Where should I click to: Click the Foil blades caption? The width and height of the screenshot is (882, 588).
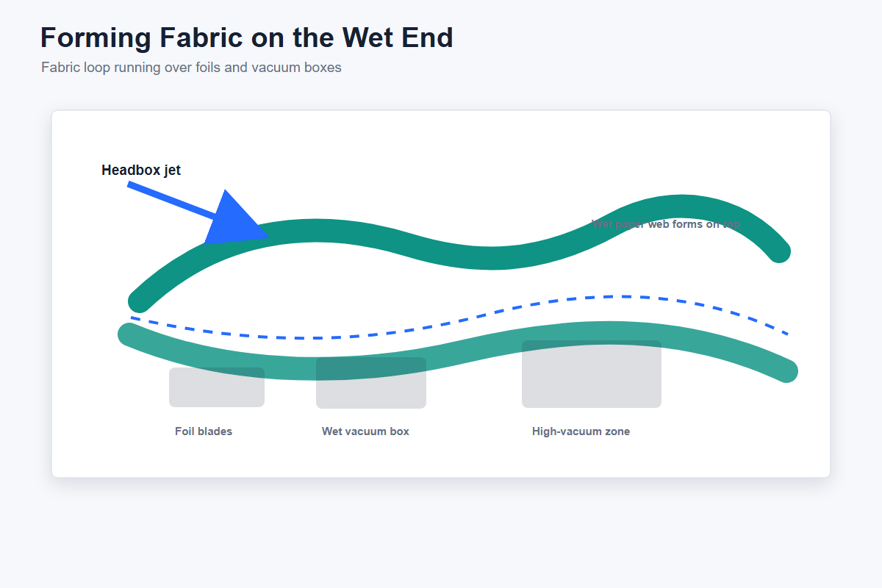[204, 431]
